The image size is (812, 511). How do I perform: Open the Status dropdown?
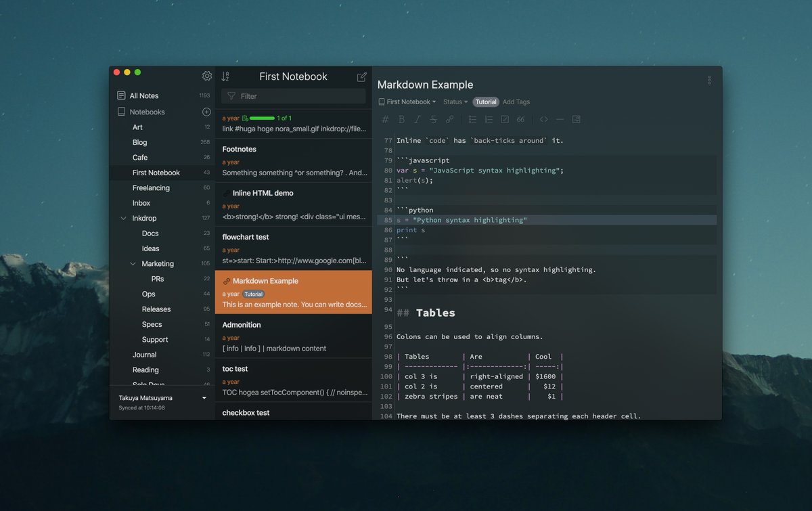click(x=455, y=102)
